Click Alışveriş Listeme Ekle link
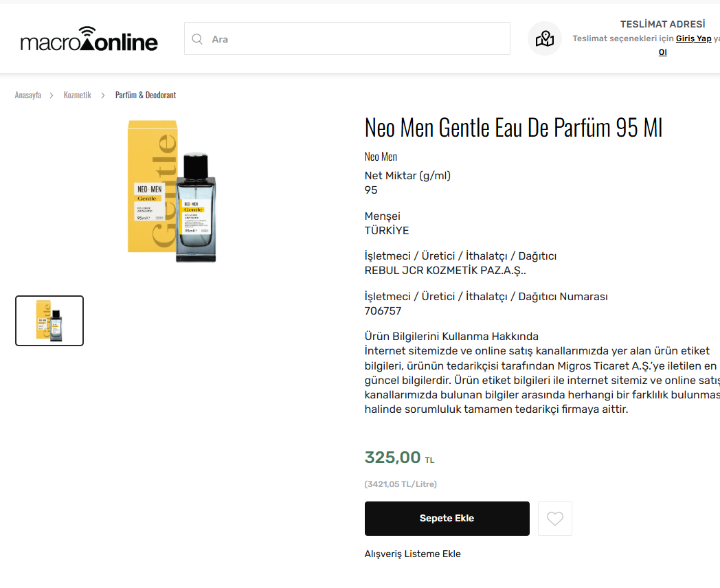 412,554
